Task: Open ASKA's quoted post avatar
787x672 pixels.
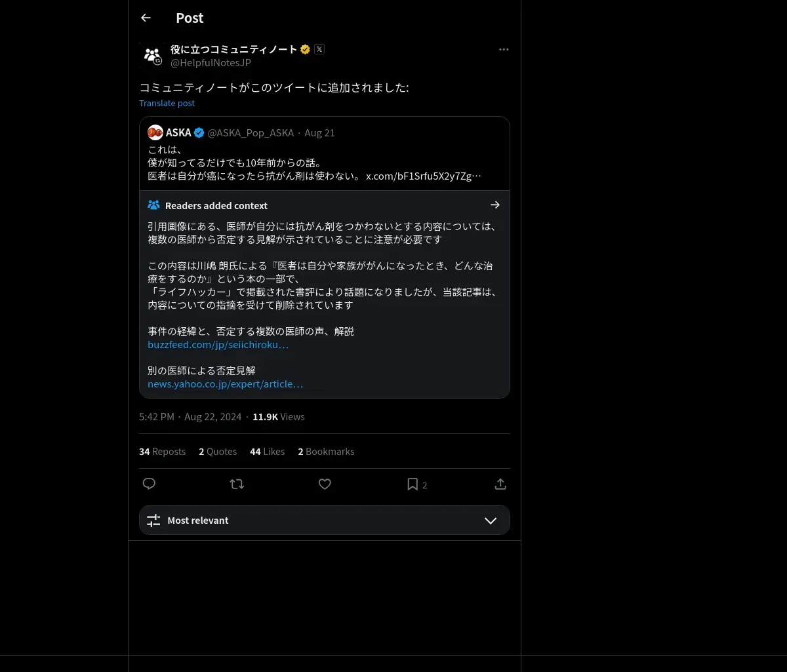Action: coord(155,132)
